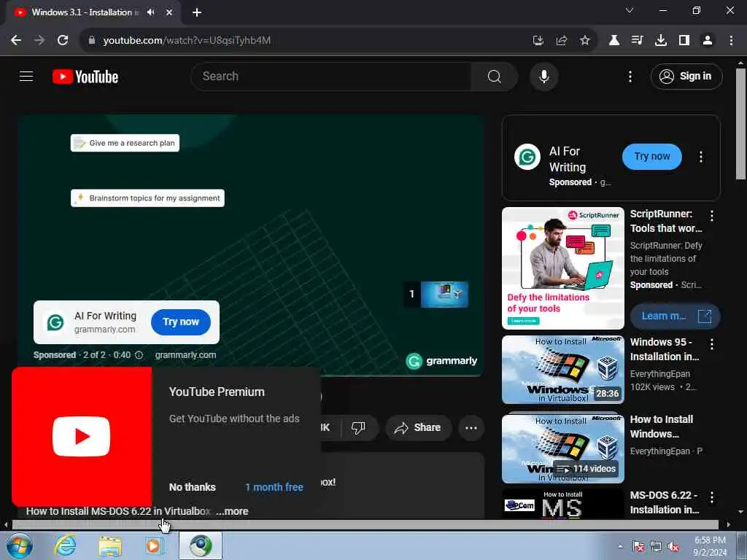Open ScriptRunner ad thumbnail
This screenshot has width=747, height=560.
[562, 268]
